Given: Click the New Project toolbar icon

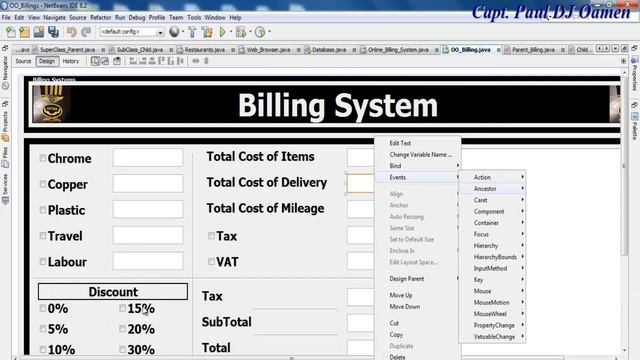Looking at the screenshot, I should pos(24,32).
